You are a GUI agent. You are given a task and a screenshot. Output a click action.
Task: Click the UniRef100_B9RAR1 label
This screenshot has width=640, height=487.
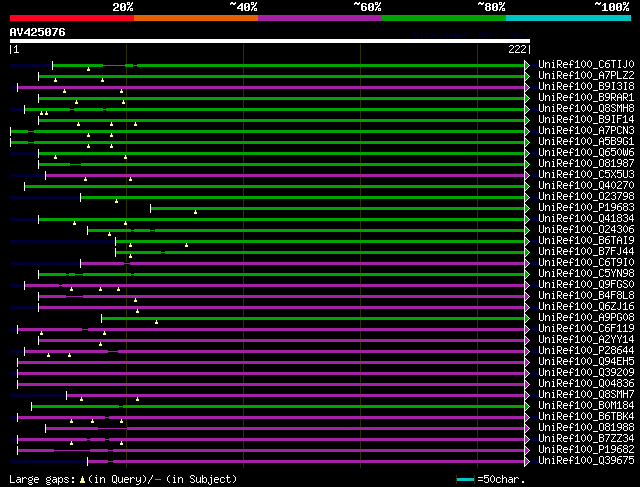click(586, 98)
